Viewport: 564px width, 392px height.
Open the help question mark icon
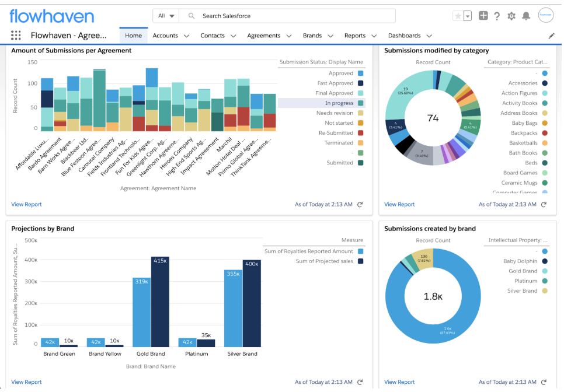[497, 16]
